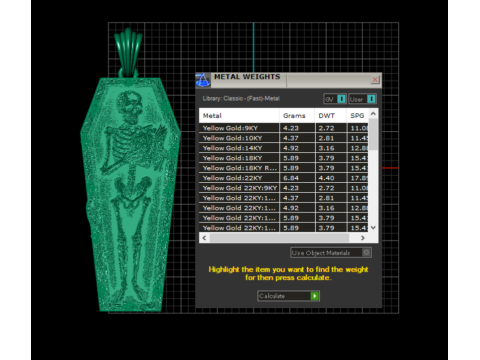Sort by the SPG column header
The width and height of the screenshot is (480, 360).
pyautogui.click(x=357, y=116)
